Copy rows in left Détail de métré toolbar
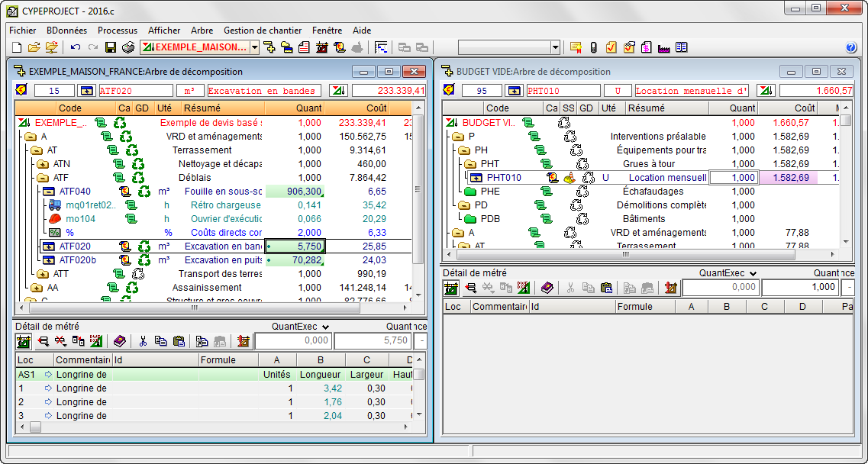 click(x=160, y=341)
